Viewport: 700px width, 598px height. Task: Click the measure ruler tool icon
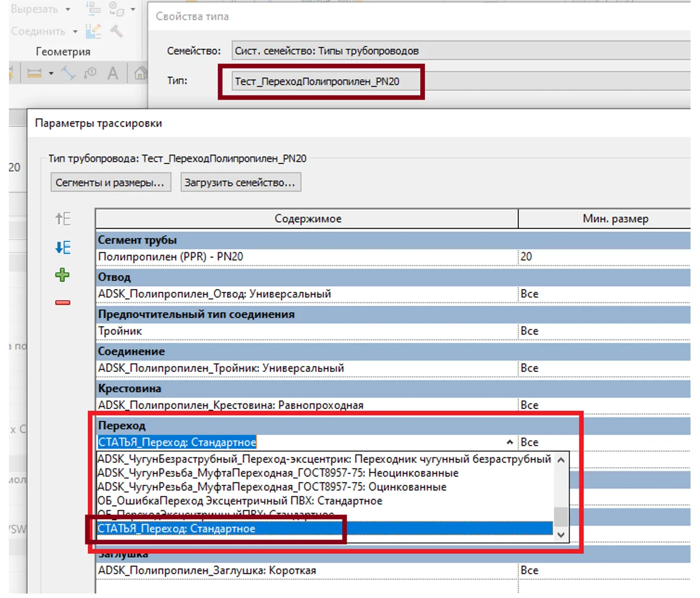point(34,73)
